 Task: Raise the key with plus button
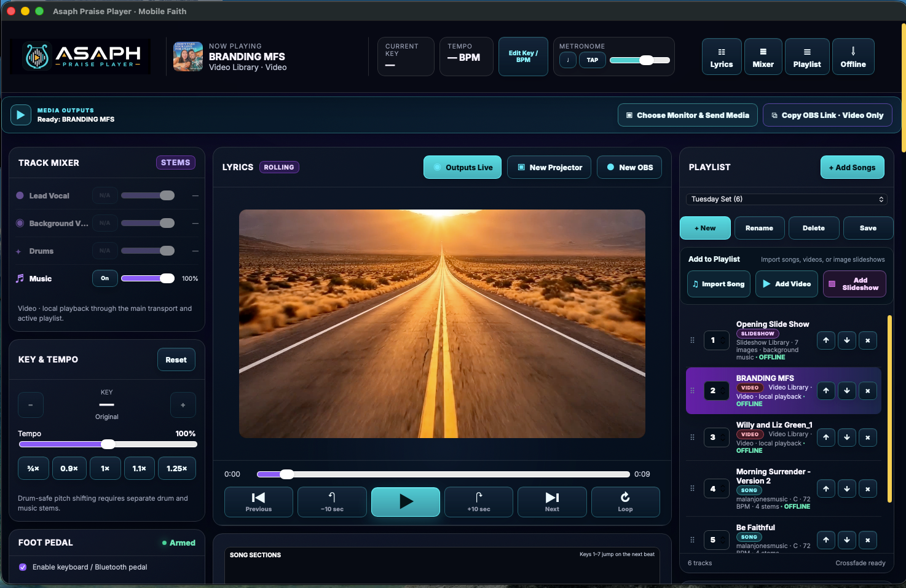tap(183, 405)
